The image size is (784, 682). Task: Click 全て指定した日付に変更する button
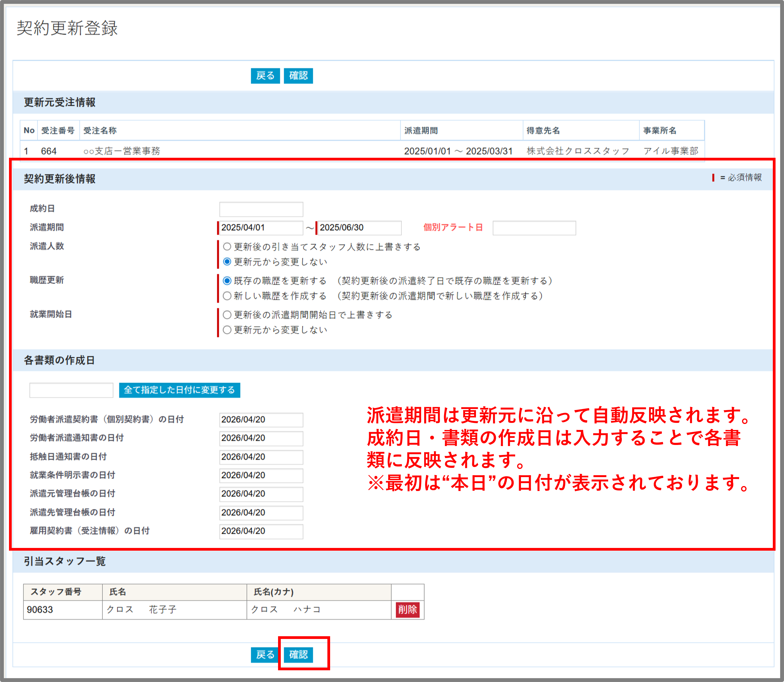pos(179,390)
